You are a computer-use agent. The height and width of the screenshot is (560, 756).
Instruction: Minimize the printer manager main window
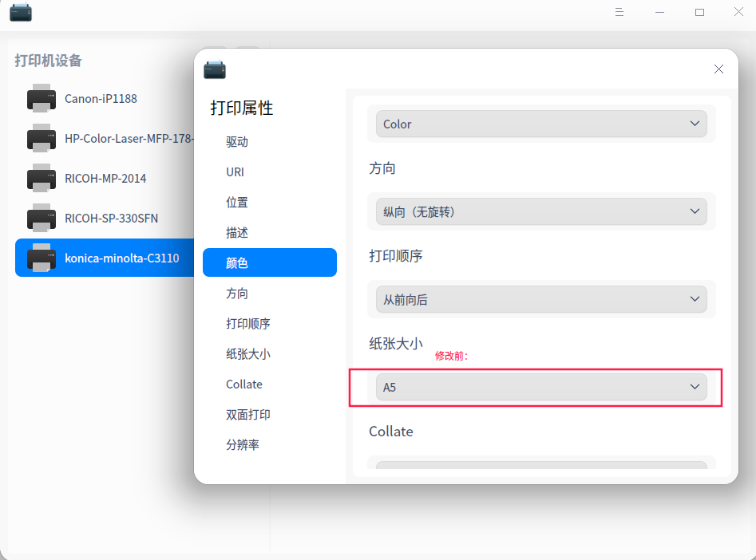pos(659,12)
